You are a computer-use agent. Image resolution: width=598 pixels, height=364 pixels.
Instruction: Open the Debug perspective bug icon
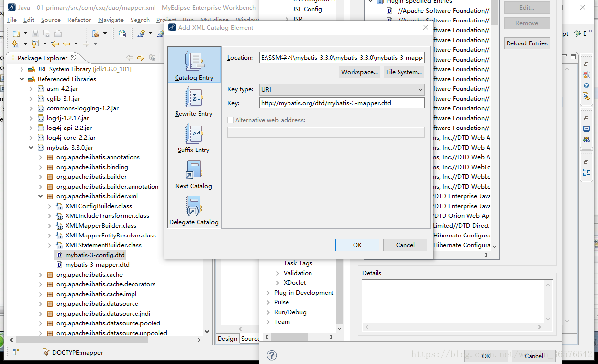point(578,33)
